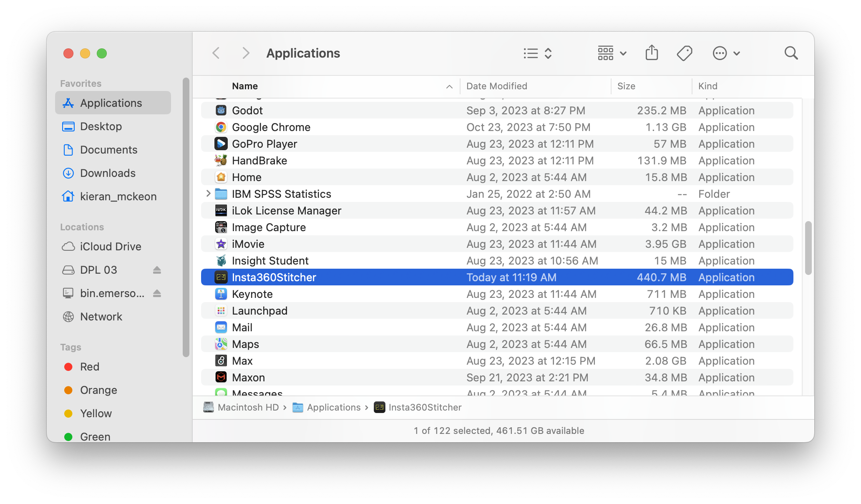Image resolution: width=861 pixels, height=504 pixels.
Task: Go forward with the right chevron
Action: pyautogui.click(x=246, y=53)
